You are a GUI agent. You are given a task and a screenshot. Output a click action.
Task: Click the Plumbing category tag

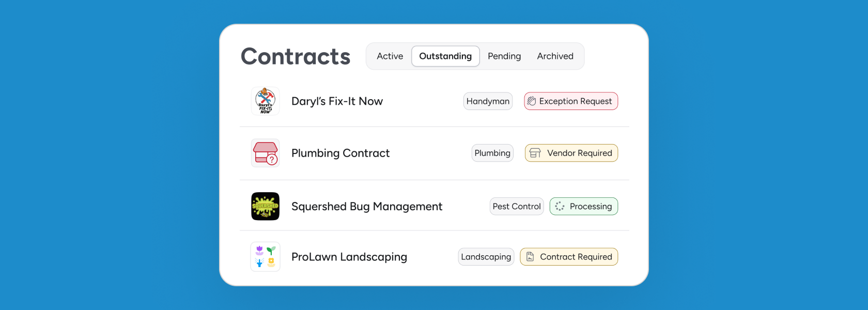point(492,153)
